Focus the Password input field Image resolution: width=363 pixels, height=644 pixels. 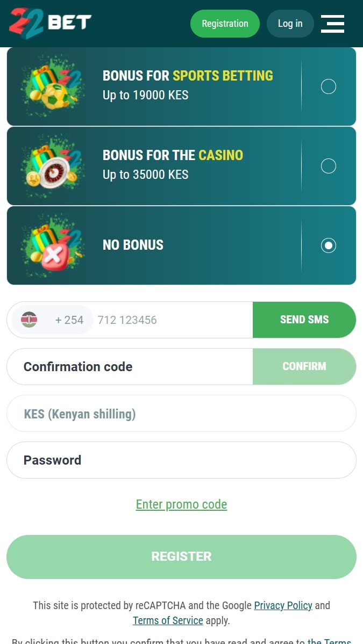click(181, 460)
